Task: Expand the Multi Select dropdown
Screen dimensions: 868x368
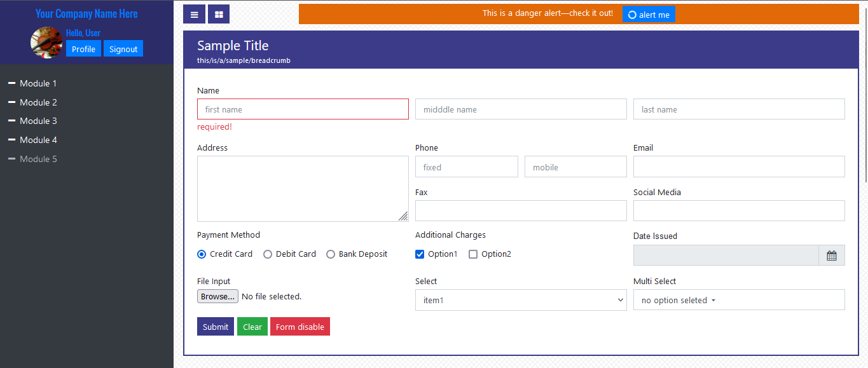Action: pyautogui.click(x=738, y=300)
